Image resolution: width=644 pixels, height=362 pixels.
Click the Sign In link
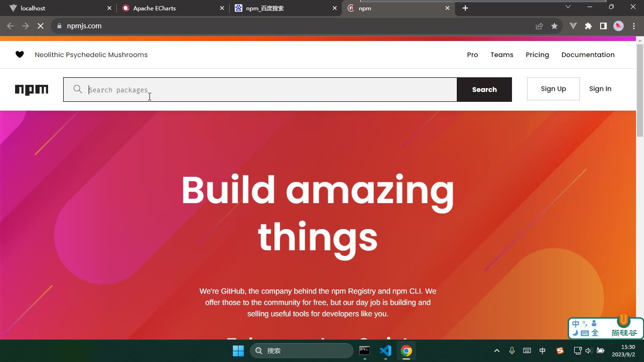click(600, 89)
